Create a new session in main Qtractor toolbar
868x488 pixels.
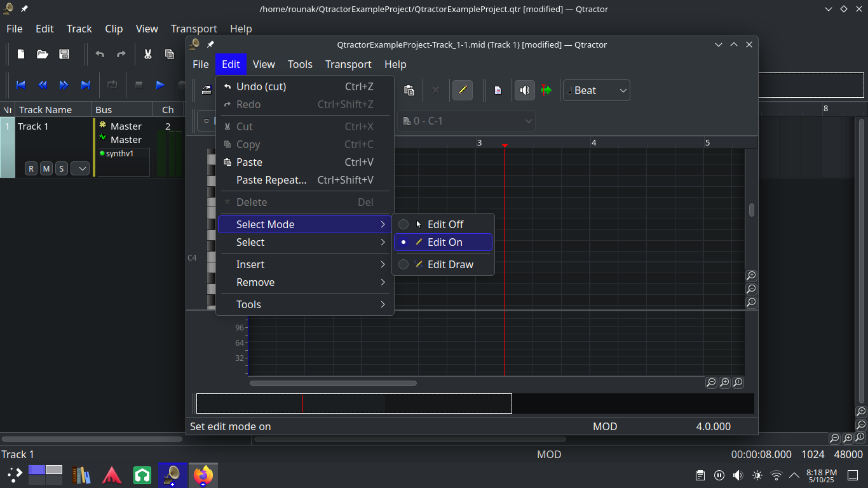tap(21, 54)
